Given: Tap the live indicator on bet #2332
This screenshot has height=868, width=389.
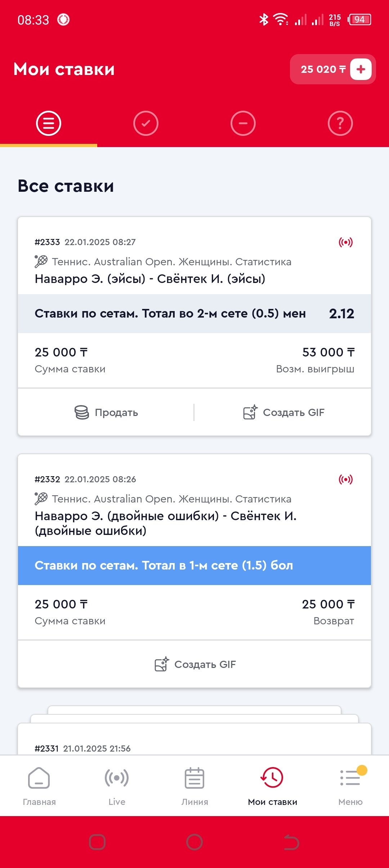Looking at the screenshot, I should click(345, 479).
